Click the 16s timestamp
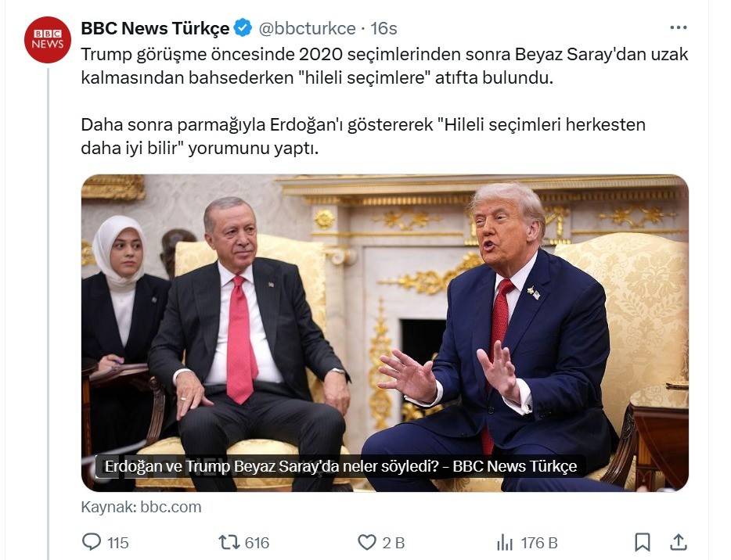Screen dimensions: 731x560 [384, 28]
